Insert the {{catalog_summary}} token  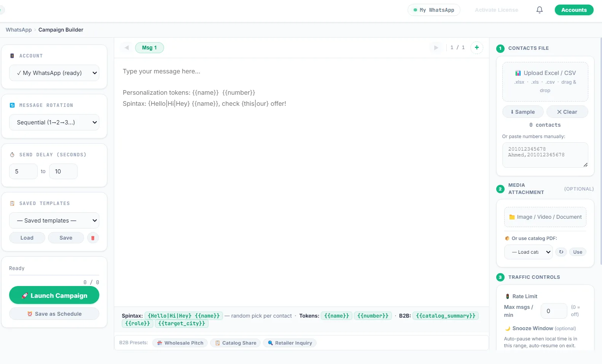[x=446, y=316]
